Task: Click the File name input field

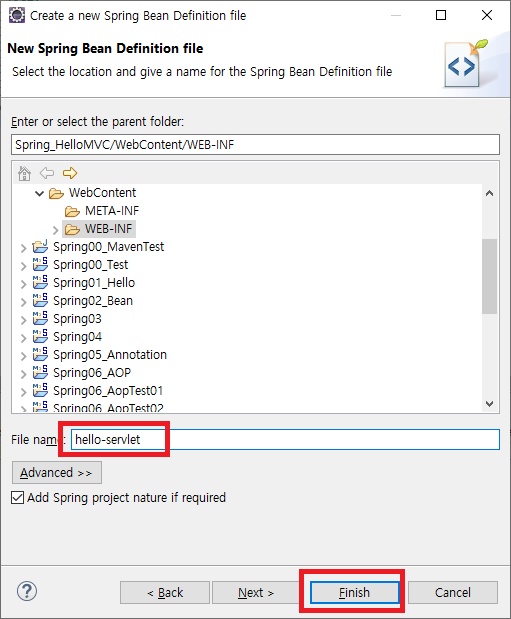Action: coord(285,439)
